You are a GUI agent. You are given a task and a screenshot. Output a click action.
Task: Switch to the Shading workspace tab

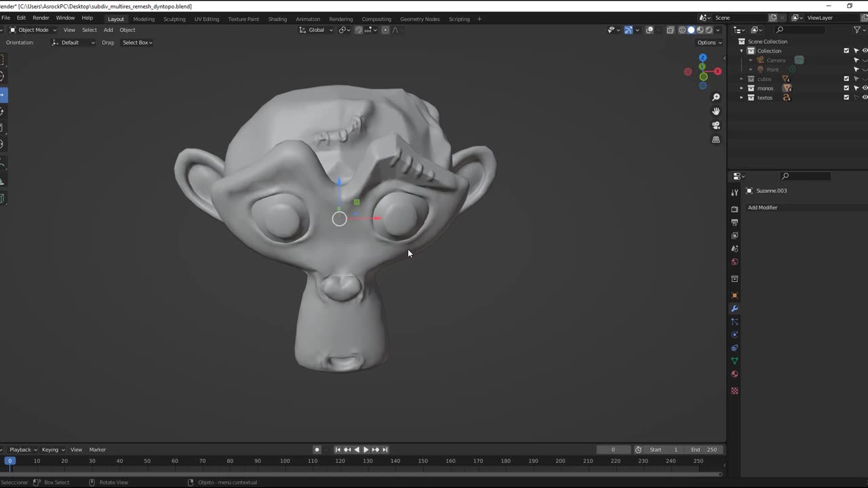click(277, 19)
